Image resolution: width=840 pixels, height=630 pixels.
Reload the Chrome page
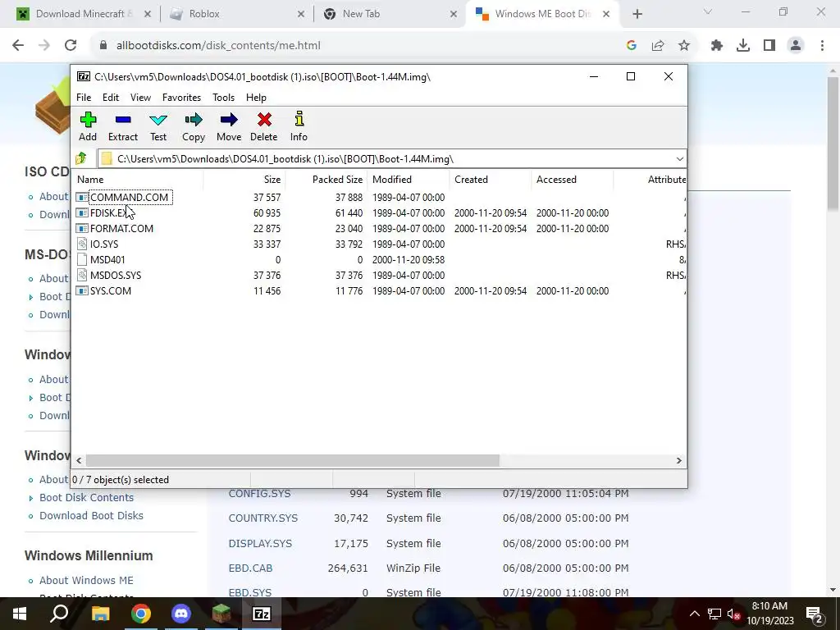click(x=71, y=45)
